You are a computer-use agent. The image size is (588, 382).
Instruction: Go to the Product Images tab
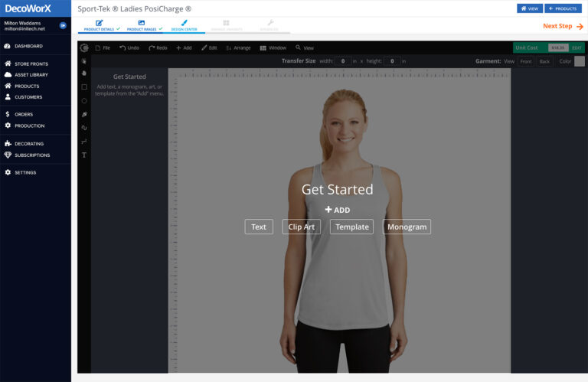point(142,25)
